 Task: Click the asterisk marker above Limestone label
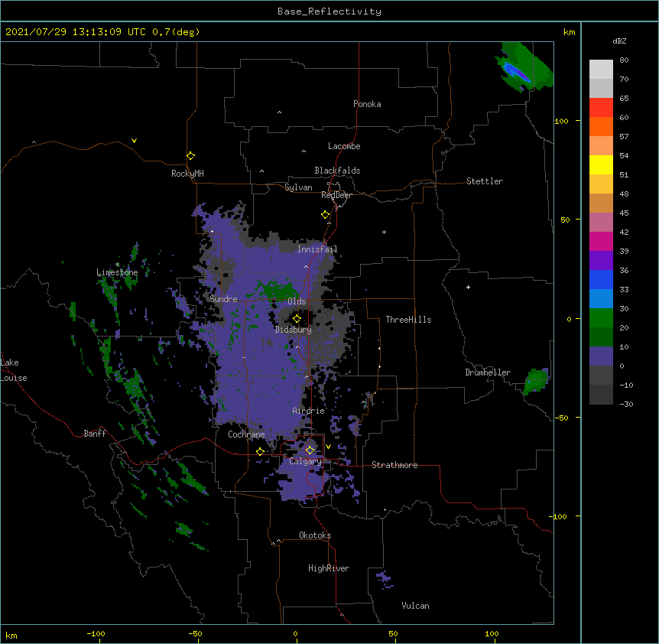tap(117, 265)
